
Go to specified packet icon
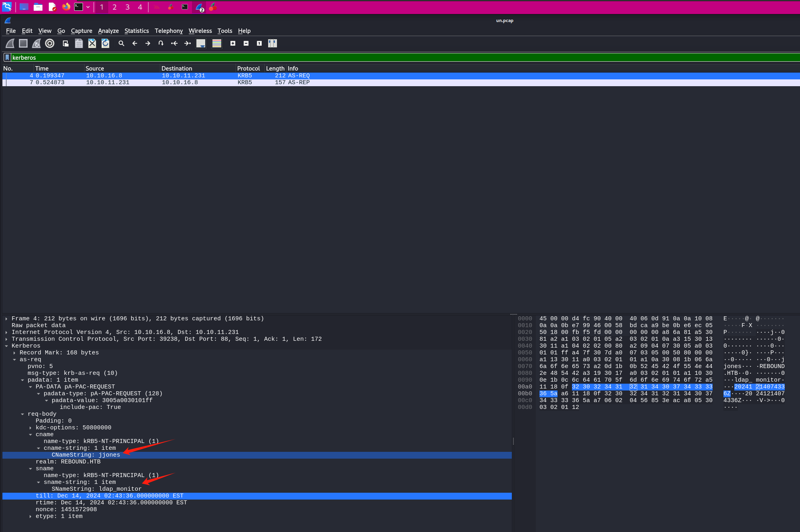(x=161, y=43)
